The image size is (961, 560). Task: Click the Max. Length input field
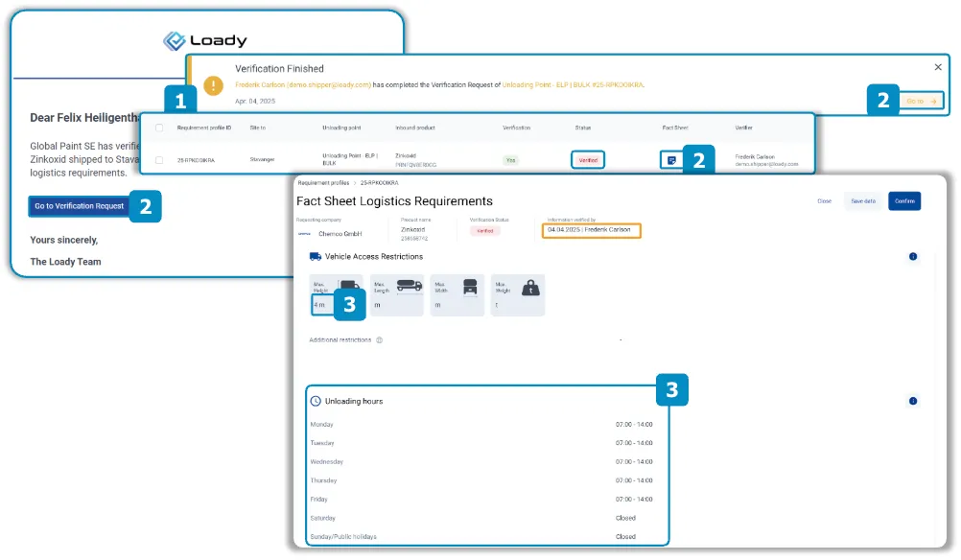(x=397, y=305)
